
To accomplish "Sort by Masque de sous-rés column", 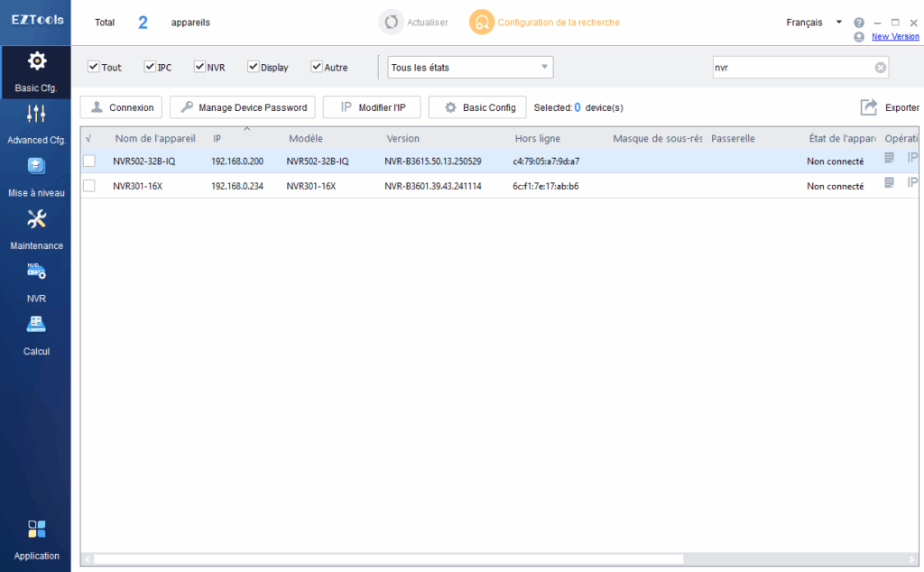I will pyautogui.click(x=658, y=138).
